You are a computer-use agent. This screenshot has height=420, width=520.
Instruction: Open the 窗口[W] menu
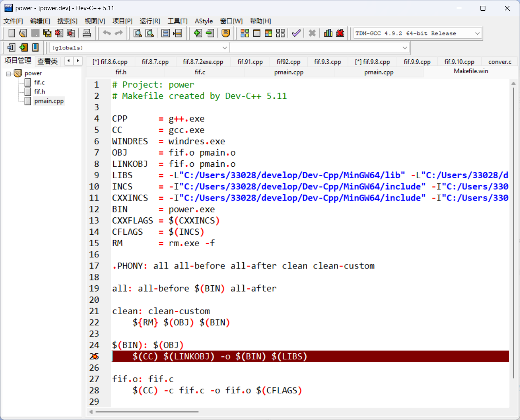(x=231, y=21)
